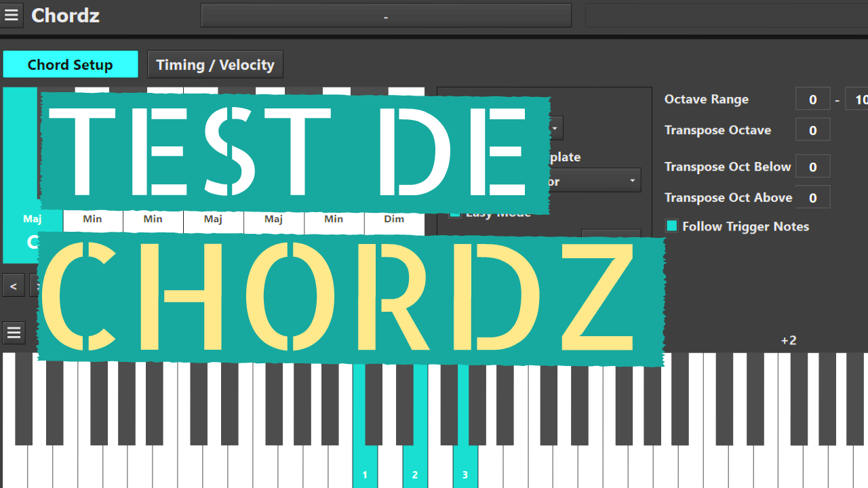Open the hamburger menu beside the Chordz title
The height and width of the screenshot is (488, 868).
(12, 15)
